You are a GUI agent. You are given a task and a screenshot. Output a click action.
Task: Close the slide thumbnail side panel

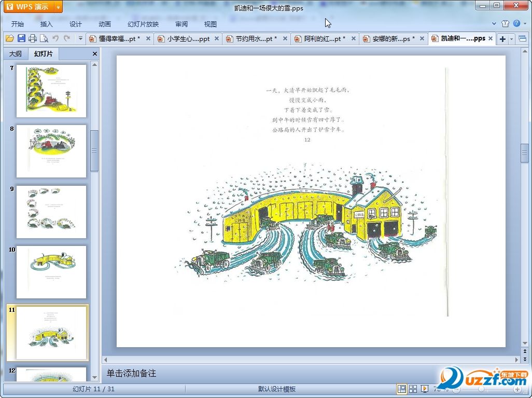(95, 54)
